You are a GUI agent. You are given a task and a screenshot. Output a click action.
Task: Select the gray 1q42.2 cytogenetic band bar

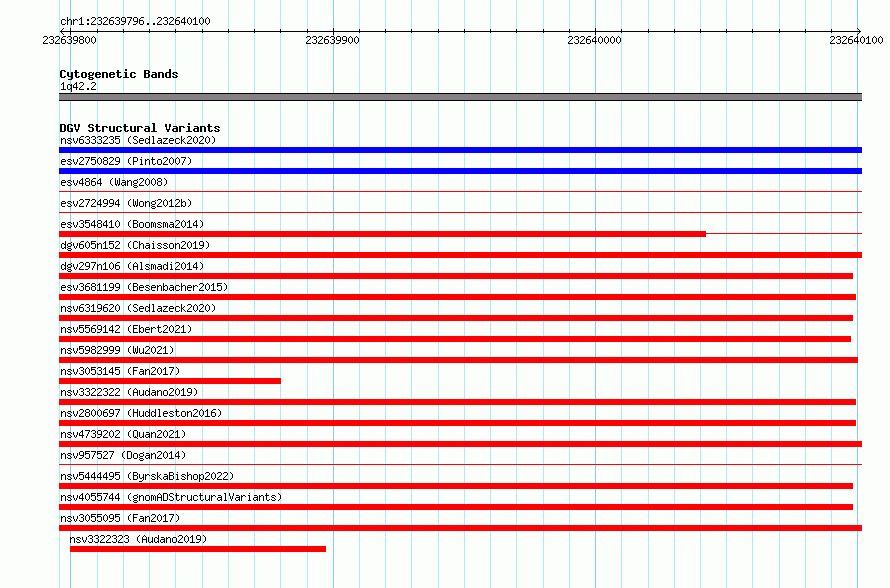pyautogui.click(x=460, y=97)
